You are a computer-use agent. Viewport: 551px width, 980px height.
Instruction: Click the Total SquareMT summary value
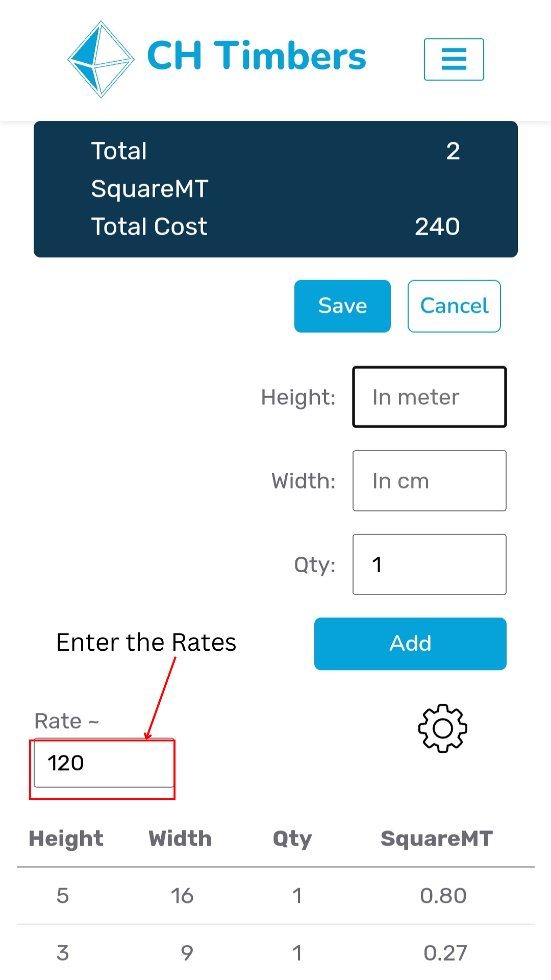[x=453, y=151]
